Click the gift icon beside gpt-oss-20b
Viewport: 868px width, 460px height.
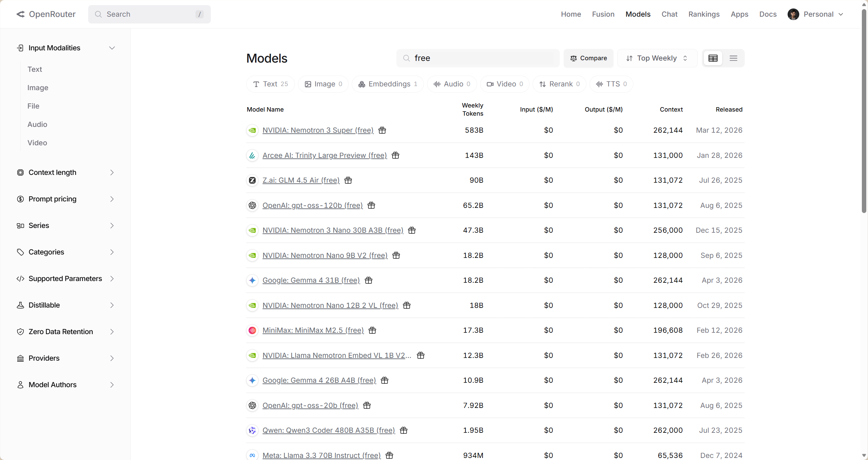pos(367,406)
